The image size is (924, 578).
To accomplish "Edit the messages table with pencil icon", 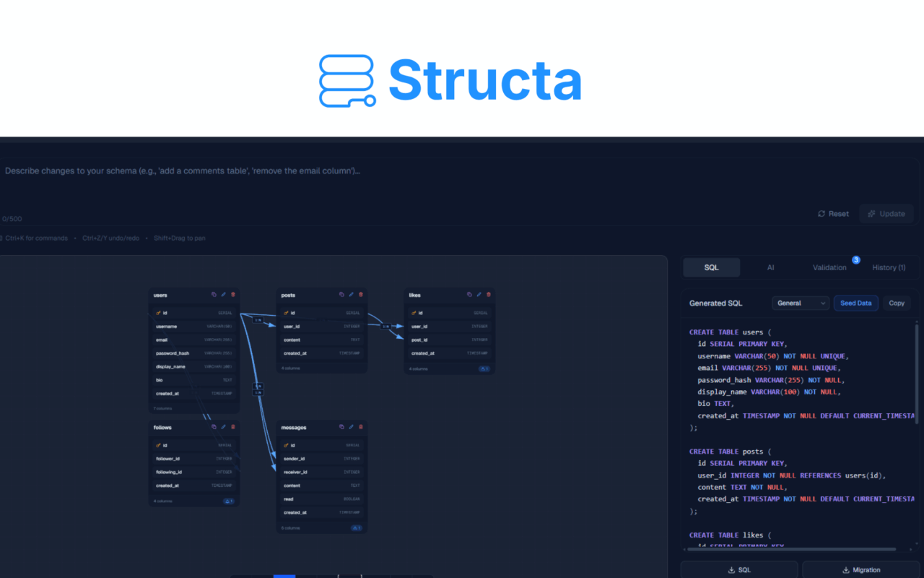I will pyautogui.click(x=352, y=427).
